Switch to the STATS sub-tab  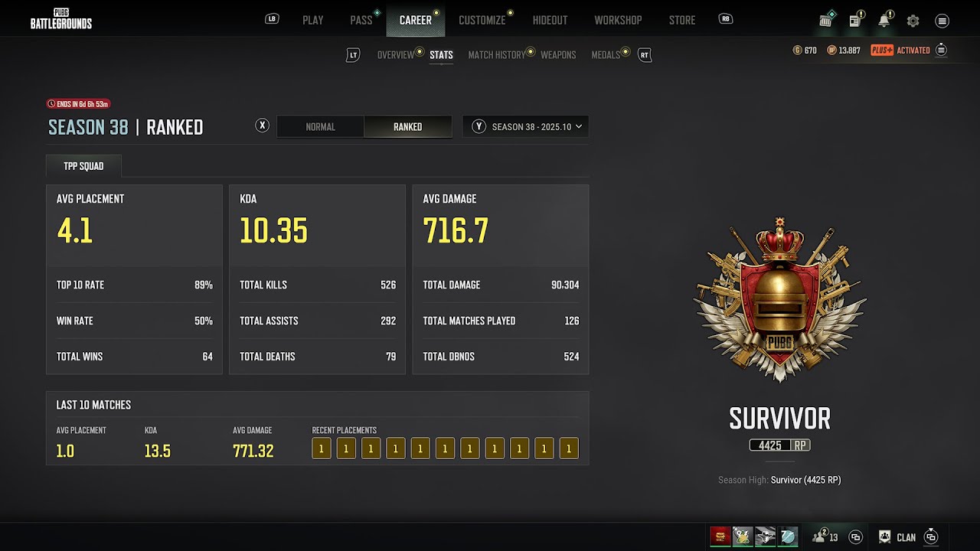(441, 55)
